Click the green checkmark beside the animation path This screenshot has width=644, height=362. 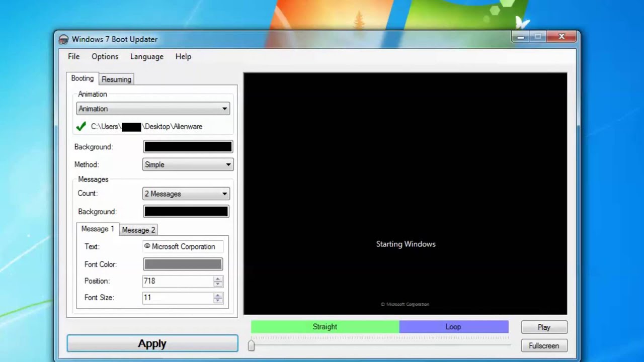(x=81, y=127)
